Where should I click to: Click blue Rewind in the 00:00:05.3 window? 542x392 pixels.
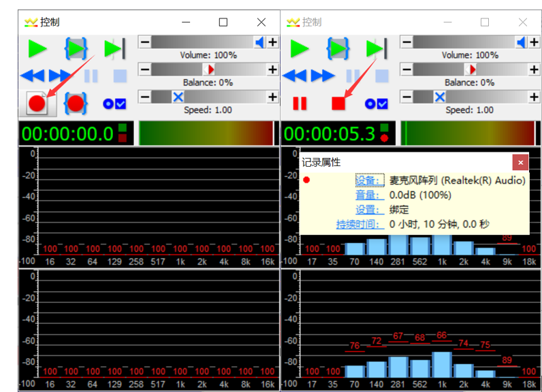coord(293,76)
